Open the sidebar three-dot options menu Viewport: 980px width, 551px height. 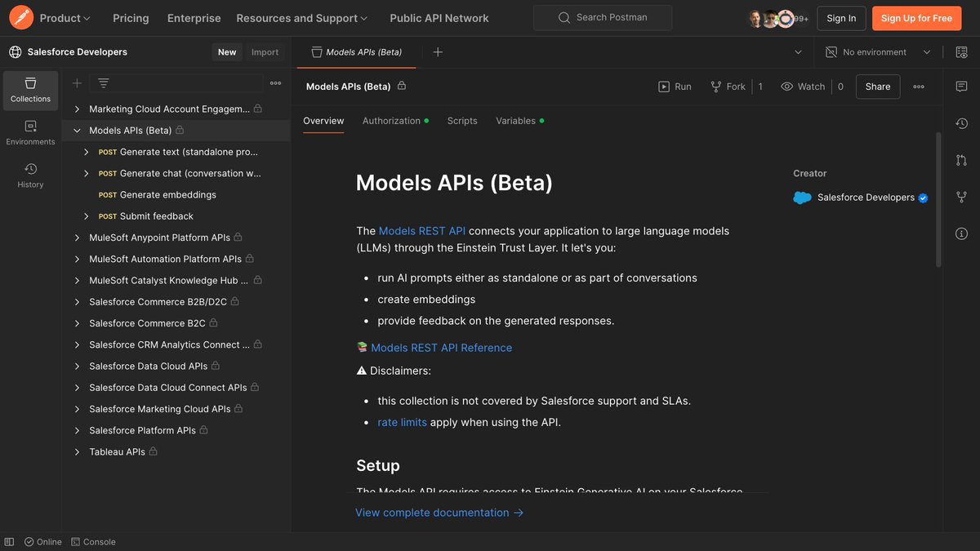tap(276, 83)
